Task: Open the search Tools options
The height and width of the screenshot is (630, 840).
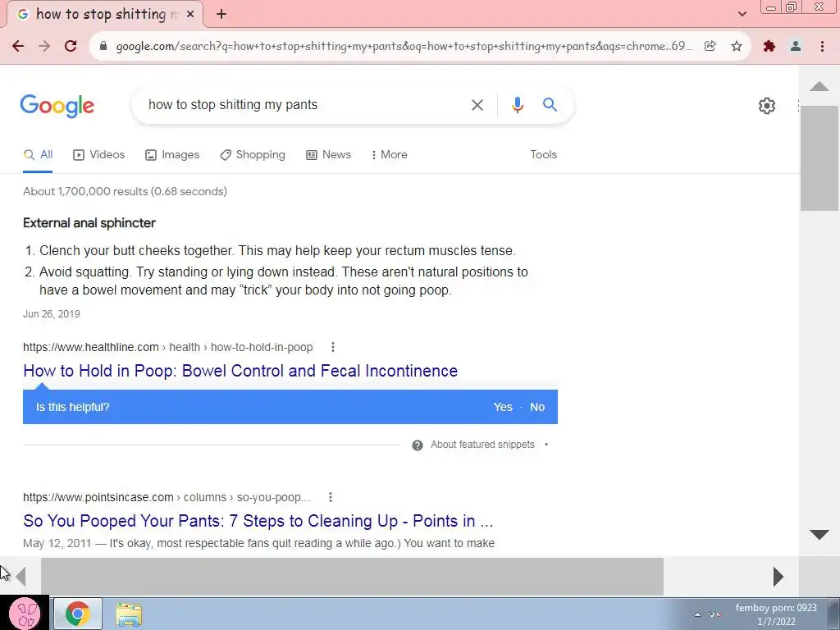Action: (x=543, y=155)
